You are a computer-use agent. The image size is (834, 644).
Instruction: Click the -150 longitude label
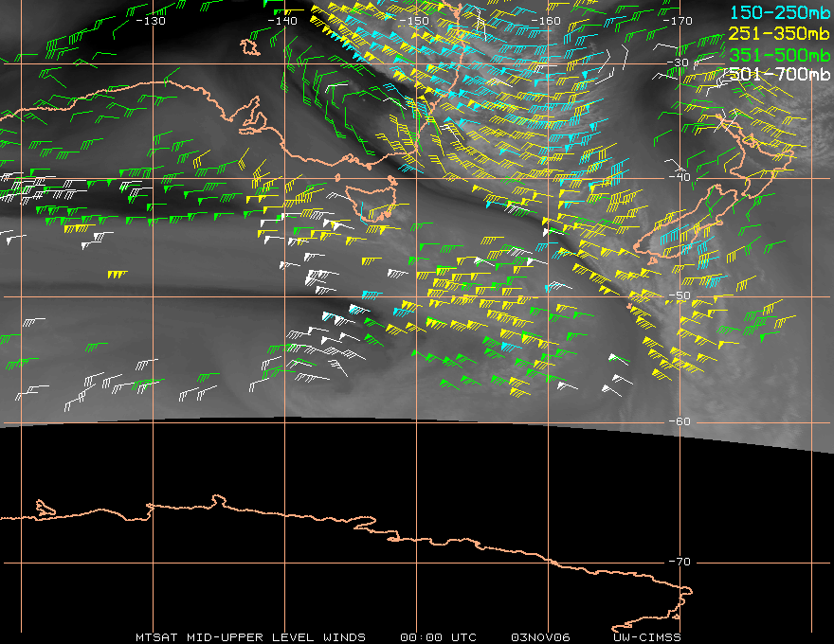pyautogui.click(x=414, y=21)
